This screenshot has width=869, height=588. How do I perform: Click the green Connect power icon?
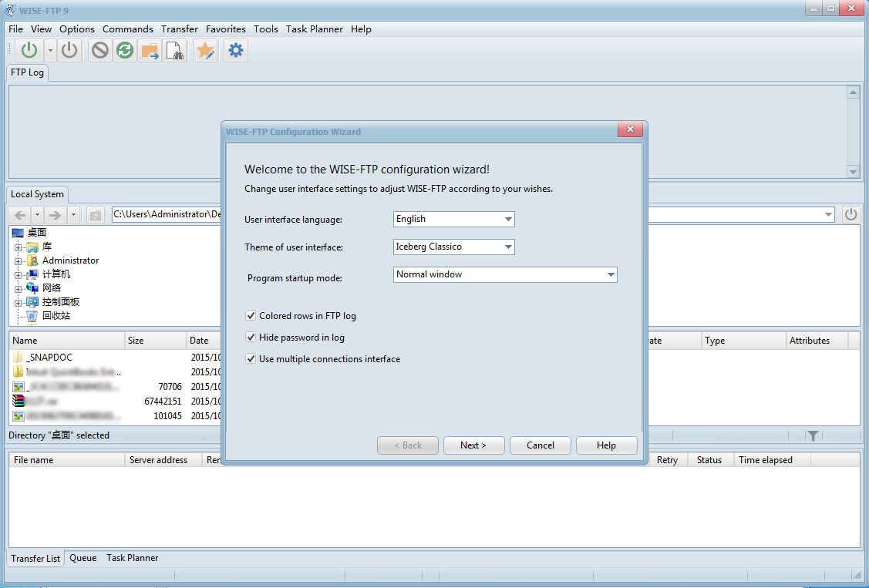coord(29,50)
